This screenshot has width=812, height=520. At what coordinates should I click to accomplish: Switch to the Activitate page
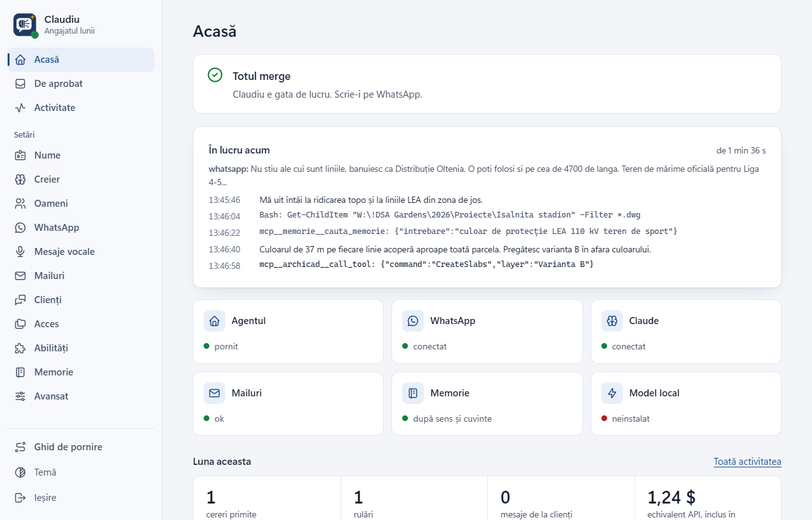[x=81, y=108]
